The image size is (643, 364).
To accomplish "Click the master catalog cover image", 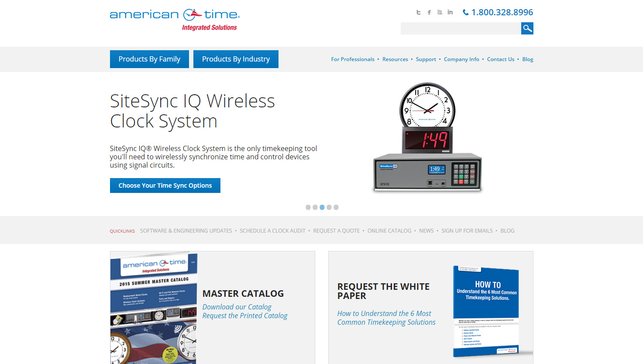I will coord(154,308).
